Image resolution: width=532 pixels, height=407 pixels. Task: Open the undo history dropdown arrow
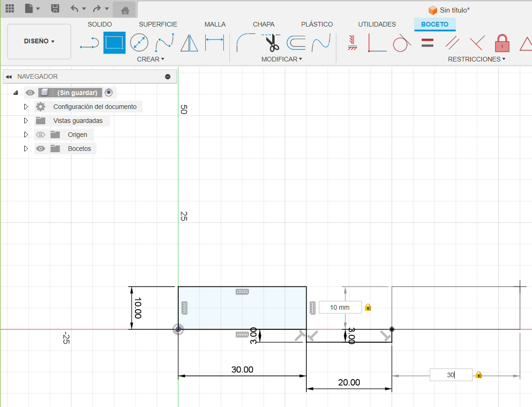(84, 9)
